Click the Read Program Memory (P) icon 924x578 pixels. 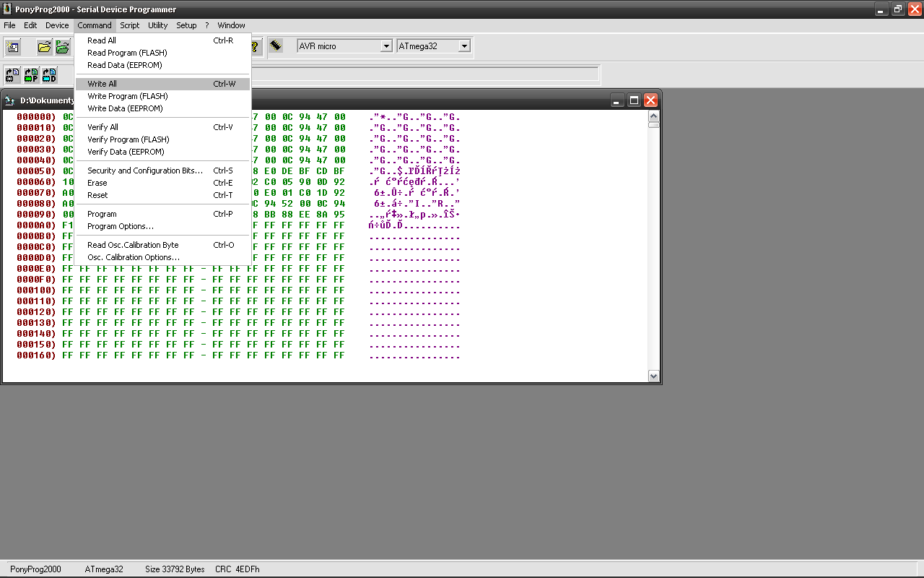tap(31, 74)
